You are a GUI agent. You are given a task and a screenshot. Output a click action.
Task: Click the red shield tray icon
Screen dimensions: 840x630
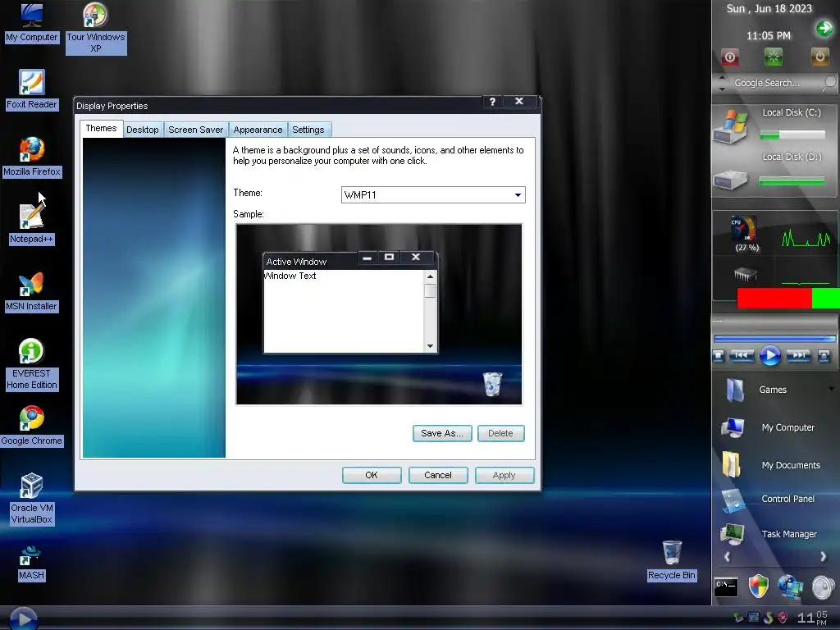click(x=782, y=618)
